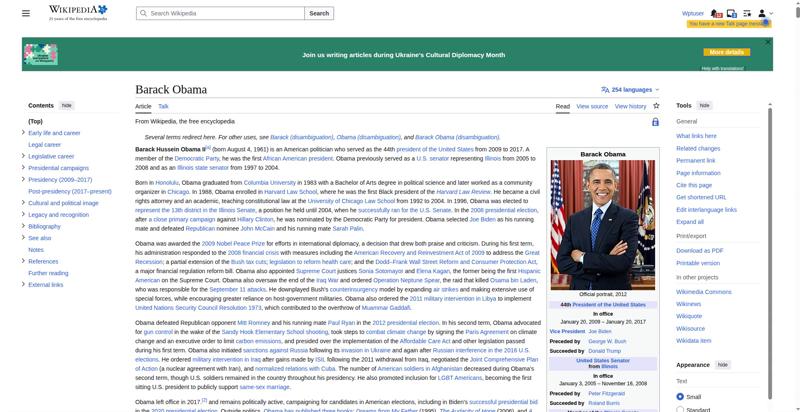Open the 254 languages dropdown
The image size is (800, 412).
(x=631, y=90)
